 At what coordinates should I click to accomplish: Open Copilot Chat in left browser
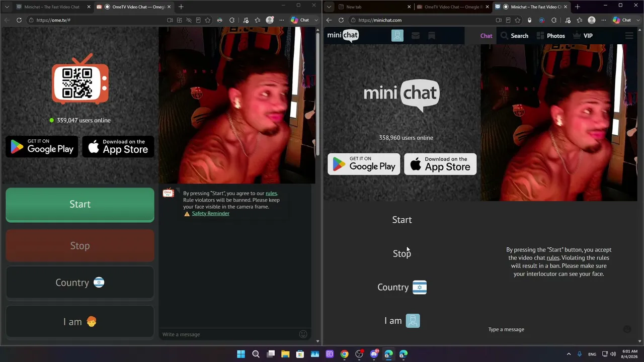tap(300, 20)
